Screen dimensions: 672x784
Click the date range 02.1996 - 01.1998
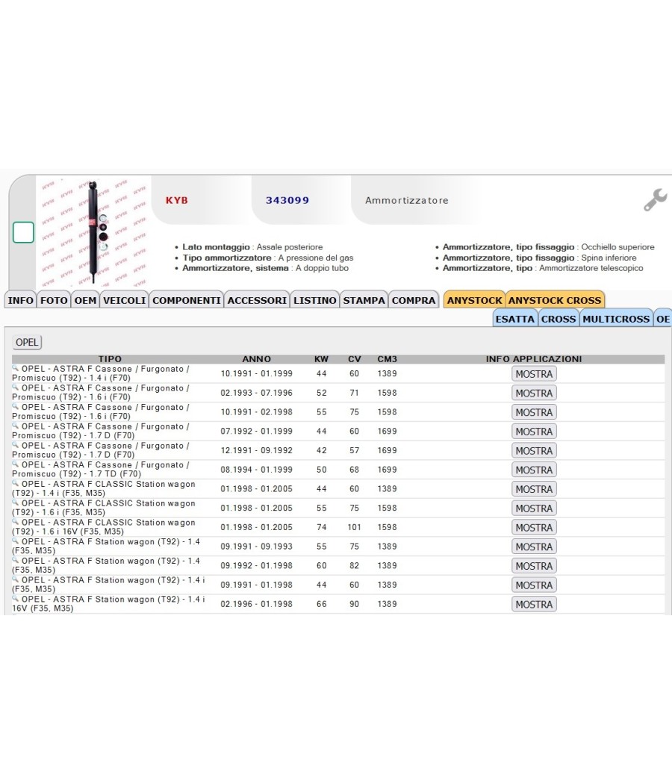[257, 604]
